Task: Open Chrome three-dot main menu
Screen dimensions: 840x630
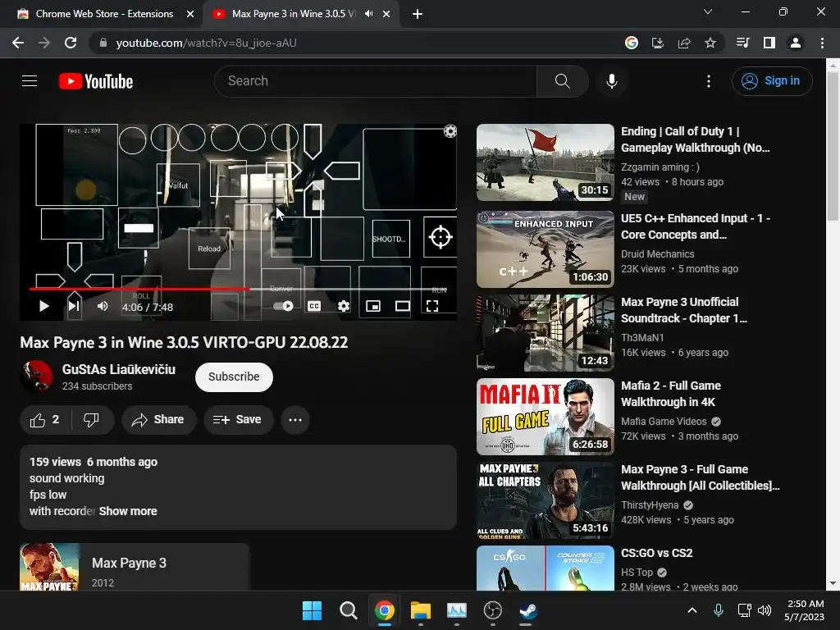Action: tap(822, 43)
